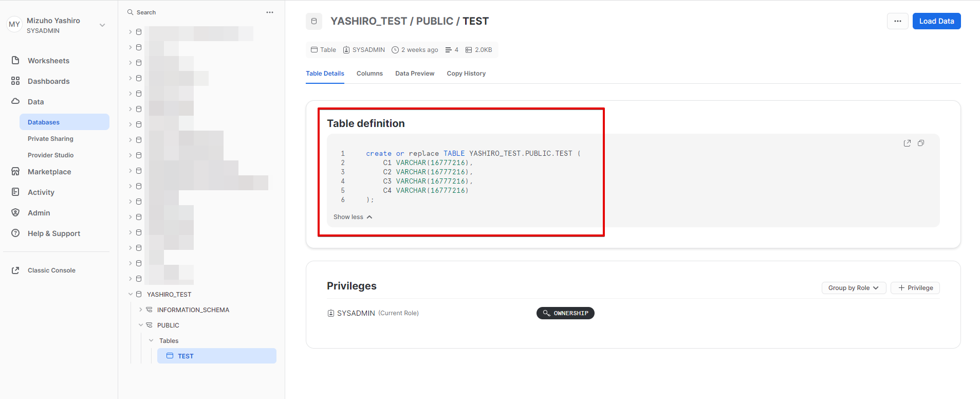This screenshot has width=980, height=399.
Task: Click the OWNERSHIP privilege badge
Action: point(565,313)
